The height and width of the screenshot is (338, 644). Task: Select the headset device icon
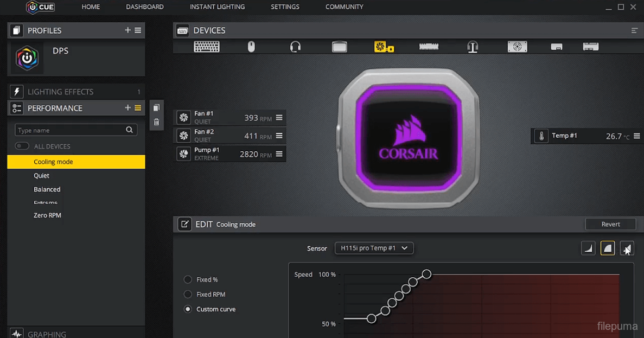pos(295,47)
